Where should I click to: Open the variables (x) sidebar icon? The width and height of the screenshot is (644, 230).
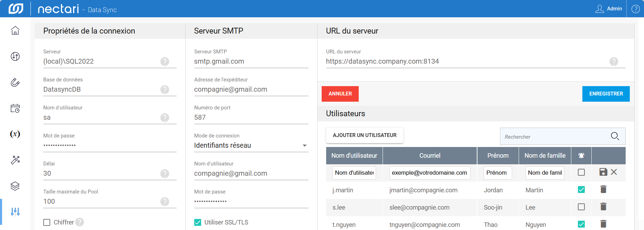point(15,134)
